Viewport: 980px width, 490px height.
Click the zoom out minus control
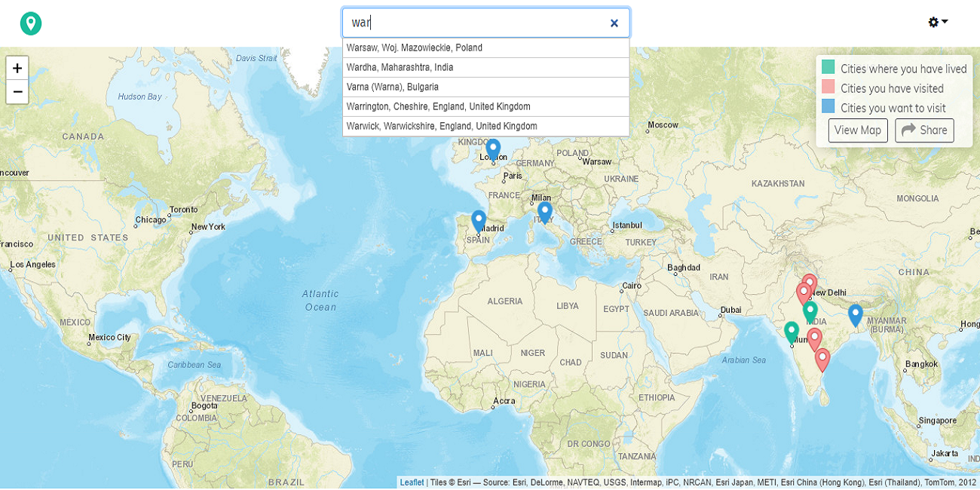(16, 92)
